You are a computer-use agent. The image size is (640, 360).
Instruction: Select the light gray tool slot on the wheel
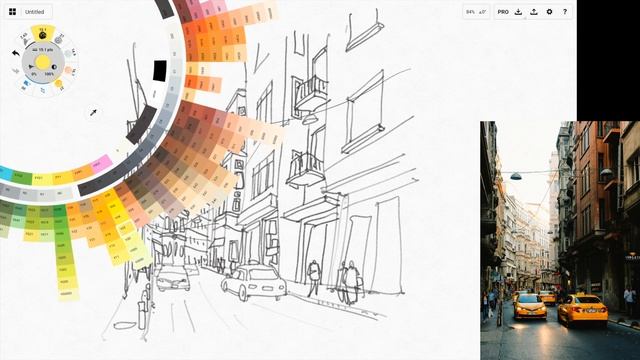69,53
